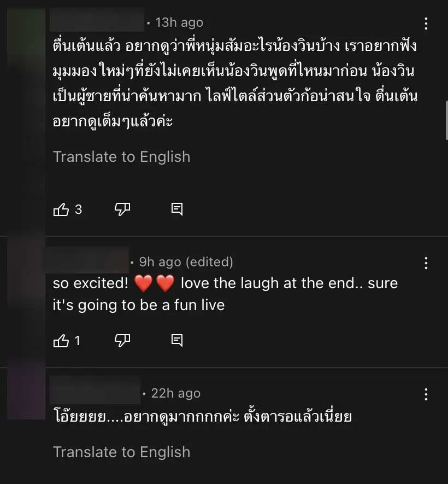
Task: Click the '22h ago' timestamp
Action: coord(175,394)
